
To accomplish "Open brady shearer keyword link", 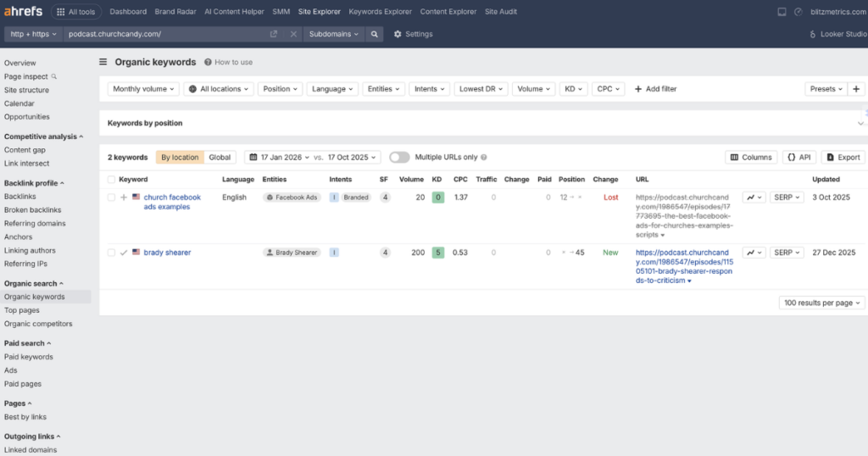I will [167, 253].
